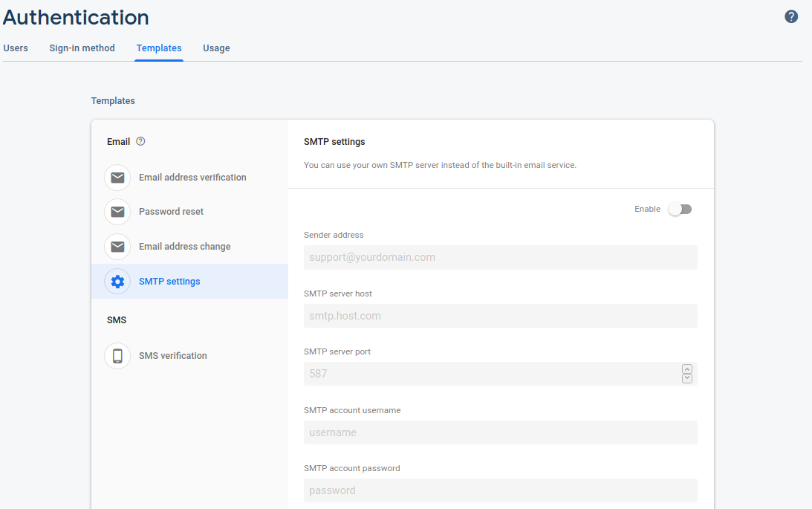Open the Usage tab
812x509 pixels.
click(216, 48)
